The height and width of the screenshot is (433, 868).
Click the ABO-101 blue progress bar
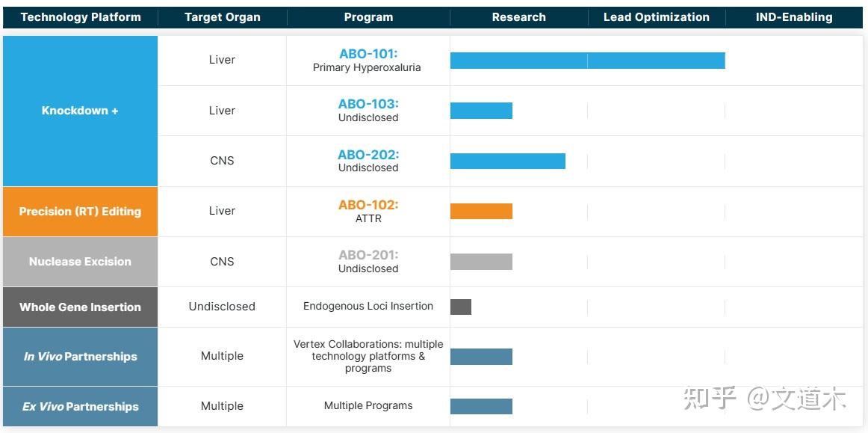click(587, 61)
